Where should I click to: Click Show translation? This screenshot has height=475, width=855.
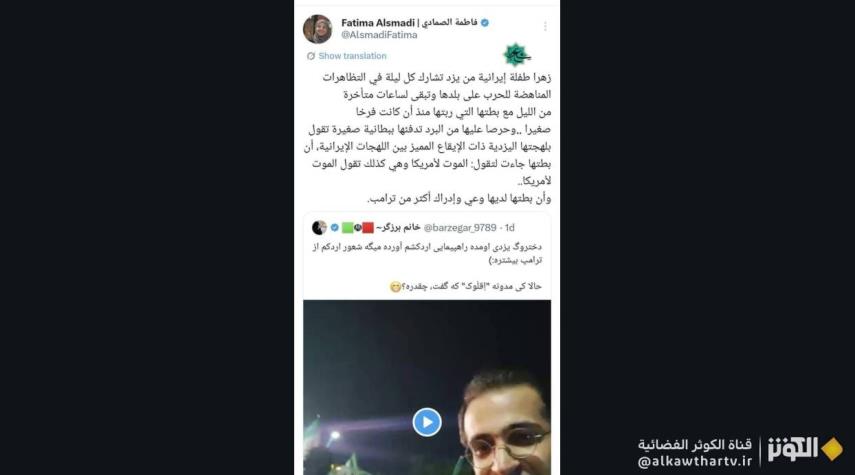tap(352, 56)
